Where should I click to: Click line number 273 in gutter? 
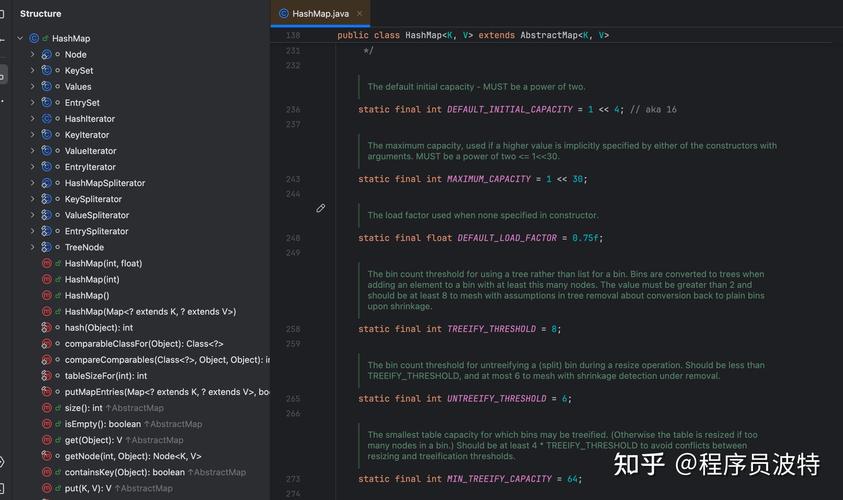click(x=293, y=478)
